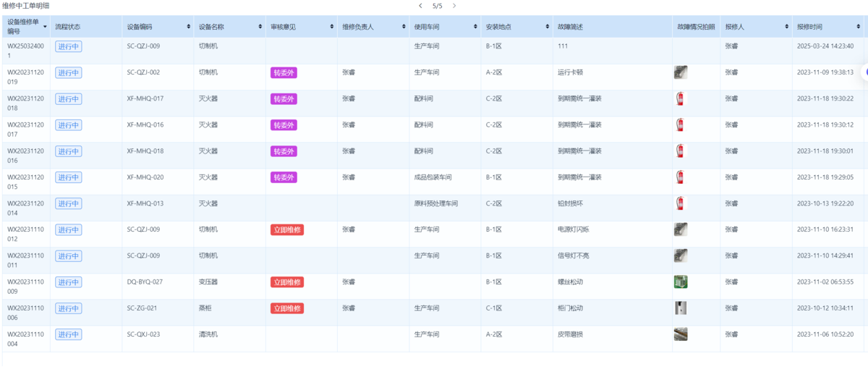
Task: Sort by 设备维修单编号 column arrow
Action: point(45,27)
